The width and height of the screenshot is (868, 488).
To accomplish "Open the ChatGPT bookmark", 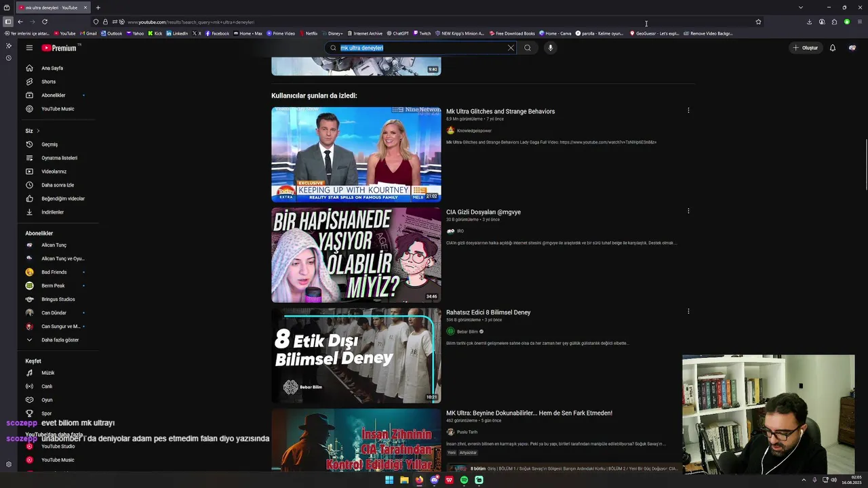I will [x=397, y=33].
